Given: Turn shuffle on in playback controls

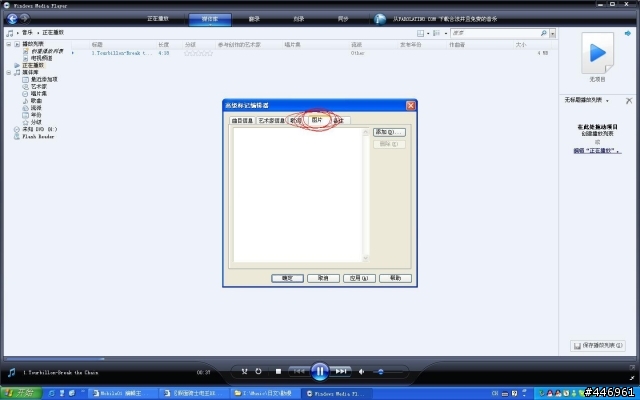Looking at the screenshot, I should (244, 371).
